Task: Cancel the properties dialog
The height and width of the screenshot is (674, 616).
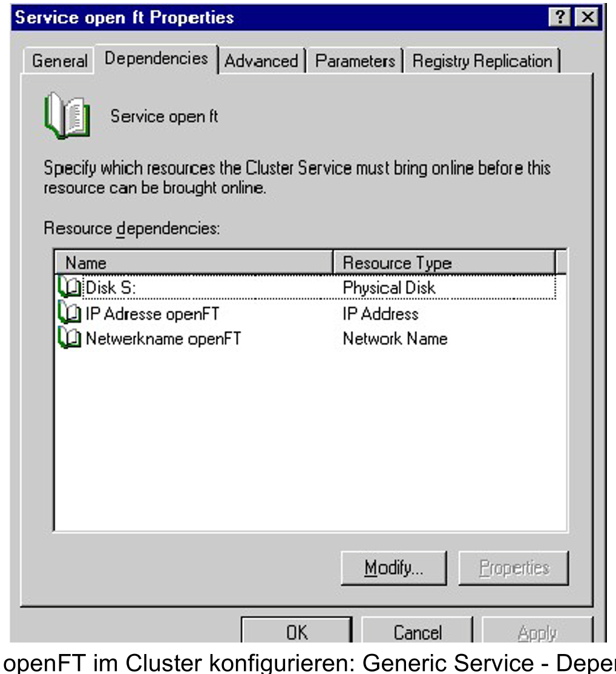Action: coord(417,633)
